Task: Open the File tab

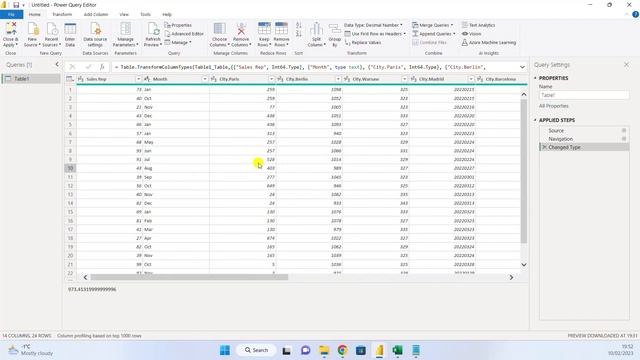Action: [x=11, y=14]
